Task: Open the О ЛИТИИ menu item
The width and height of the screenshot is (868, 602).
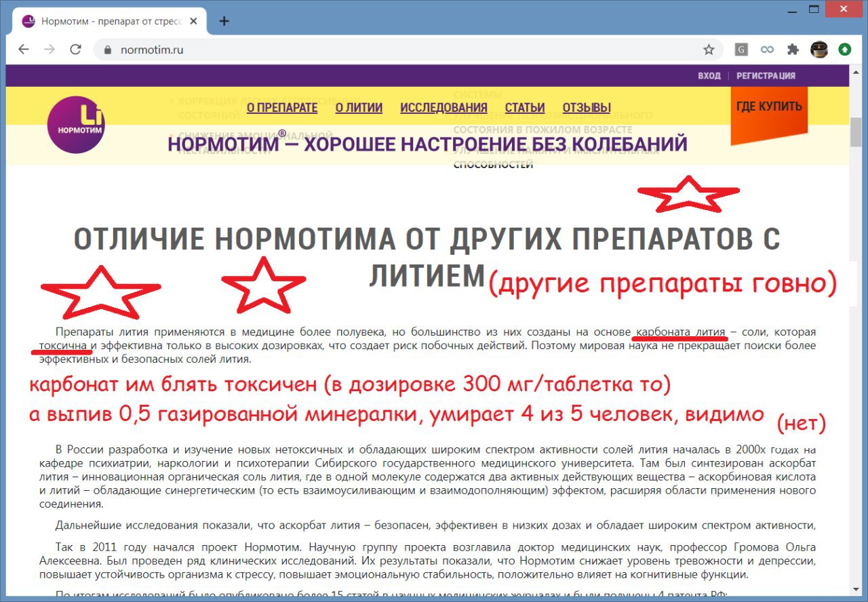Action: click(359, 108)
